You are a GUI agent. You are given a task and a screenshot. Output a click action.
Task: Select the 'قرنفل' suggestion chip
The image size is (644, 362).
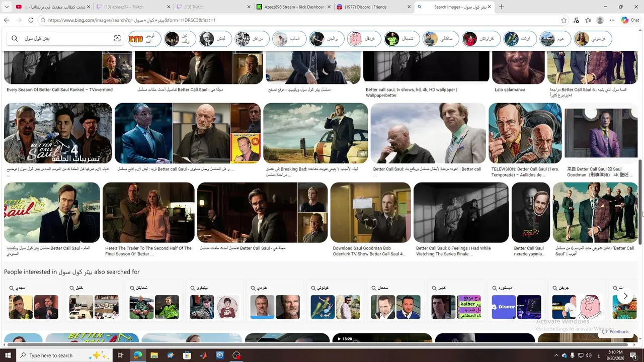[363, 39]
